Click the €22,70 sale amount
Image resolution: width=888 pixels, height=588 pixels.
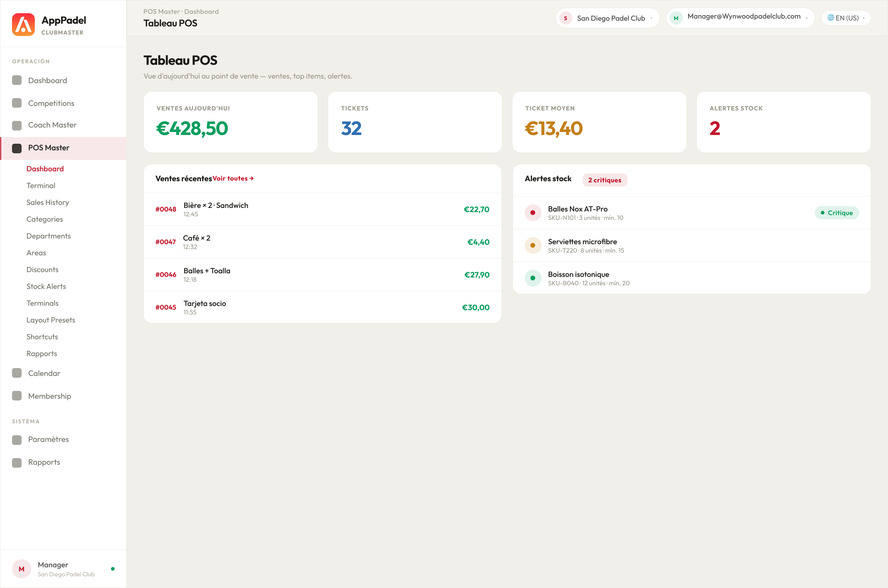tap(476, 209)
